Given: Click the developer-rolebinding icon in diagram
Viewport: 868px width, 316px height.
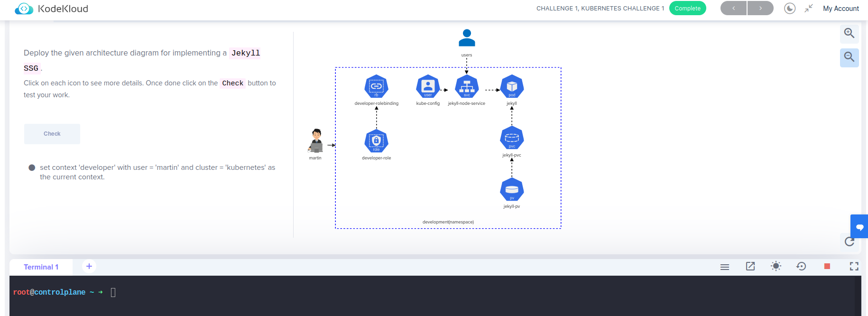Looking at the screenshot, I should pos(376,87).
